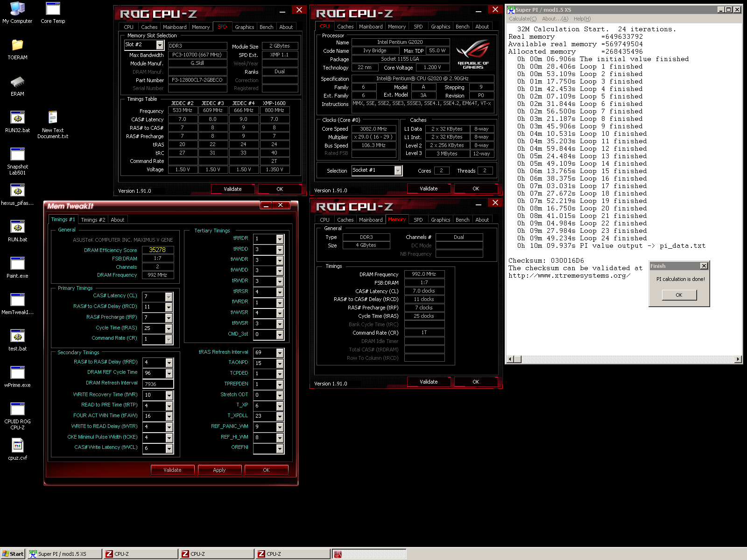Click Validate in MemTweakIt
The height and width of the screenshot is (560, 747).
pyautogui.click(x=172, y=470)
